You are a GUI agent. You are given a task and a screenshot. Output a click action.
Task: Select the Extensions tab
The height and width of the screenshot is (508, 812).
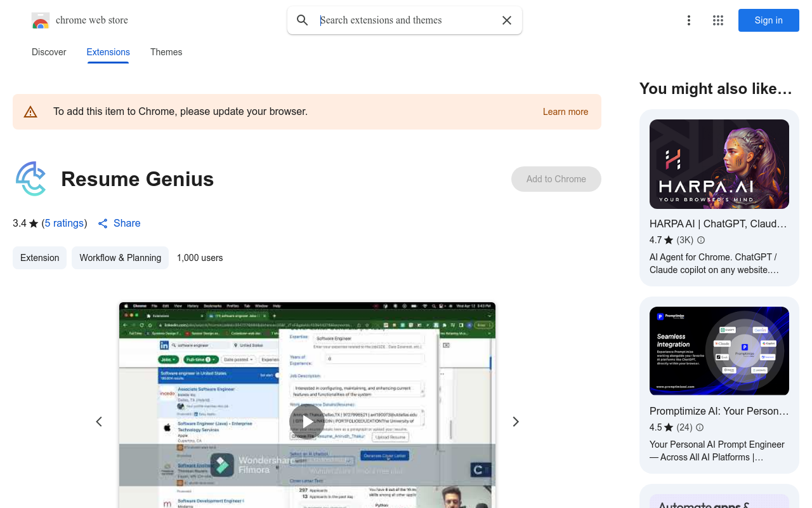click(108, 52)
